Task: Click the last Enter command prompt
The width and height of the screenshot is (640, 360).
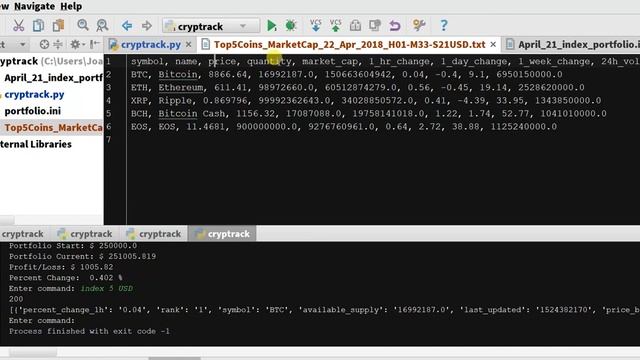Action: (42, 320)
